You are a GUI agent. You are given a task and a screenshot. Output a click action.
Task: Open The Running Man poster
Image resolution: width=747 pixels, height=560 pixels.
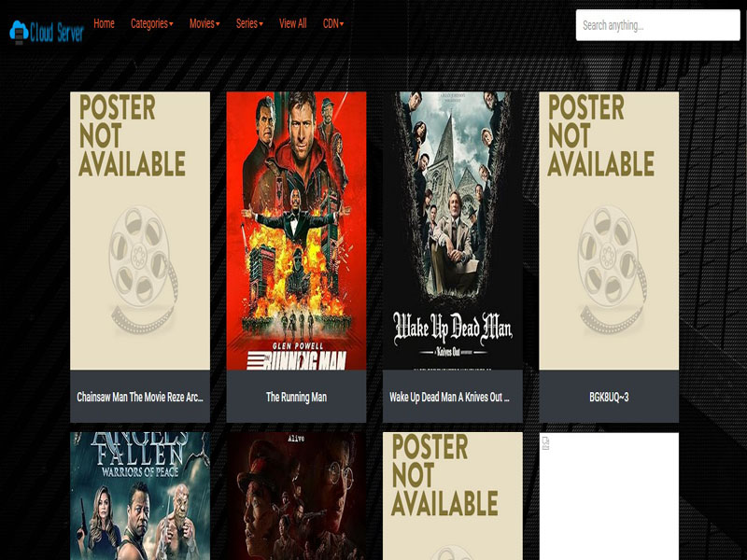coord(296,231)
